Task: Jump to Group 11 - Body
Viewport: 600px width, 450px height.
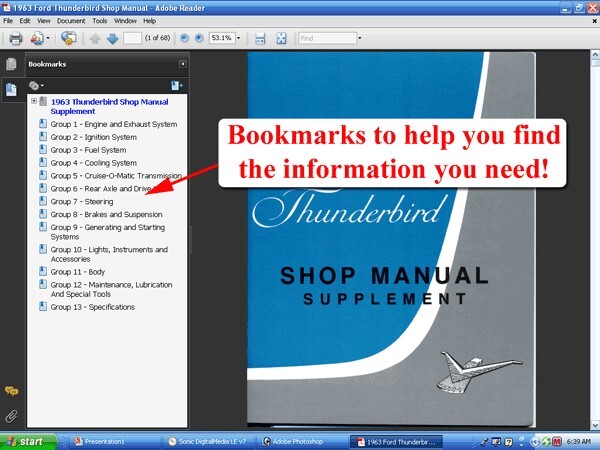Action: pos(78,272)
